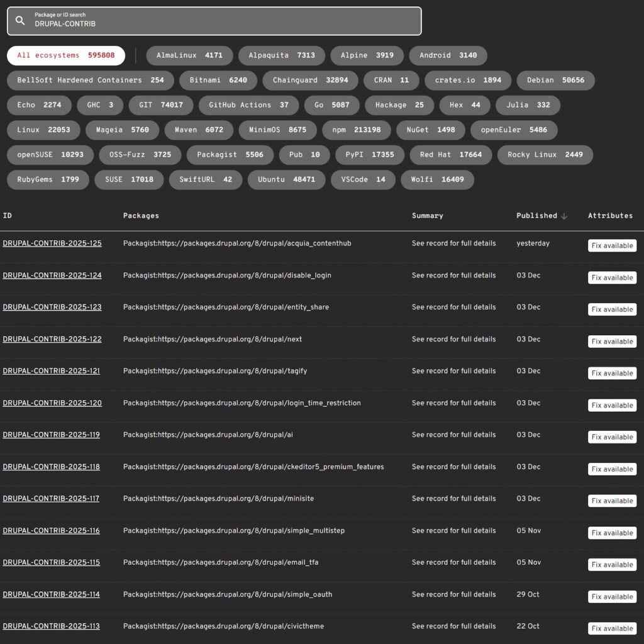Enable the PyPI ecosystem filter
Image resolution: width=644 pixels, height=644 pixels.
coord(369,155)
